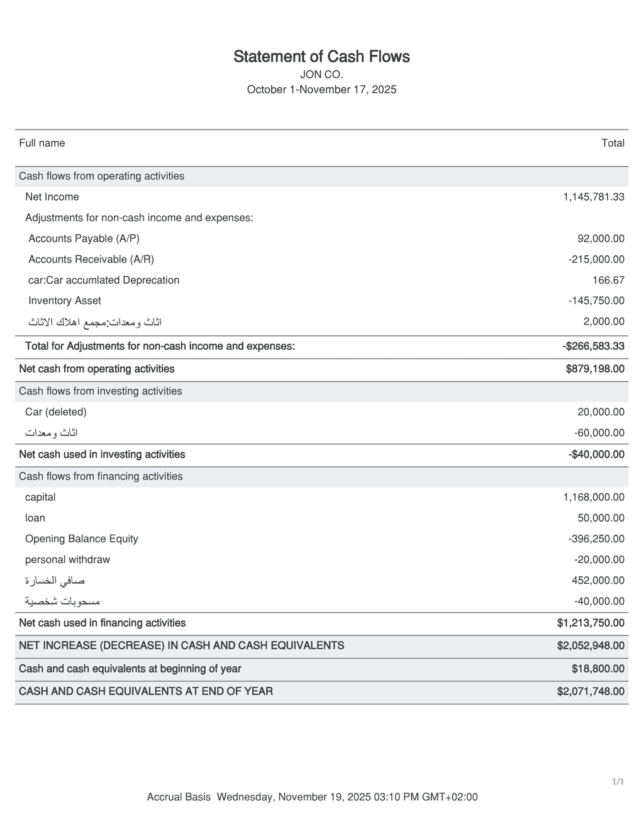
Task: Select the personal withdraw line item
Action: tap(67, 559)
